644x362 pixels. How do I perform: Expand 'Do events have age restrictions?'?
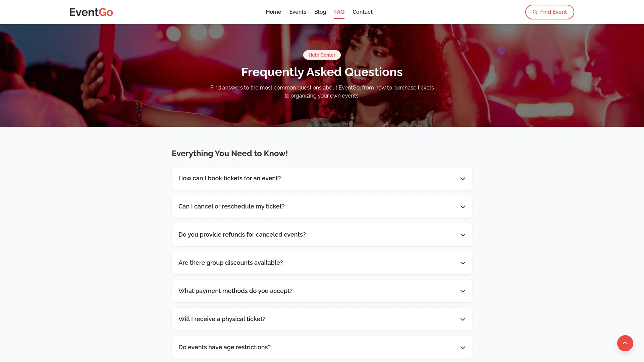(x=322, y=347)
